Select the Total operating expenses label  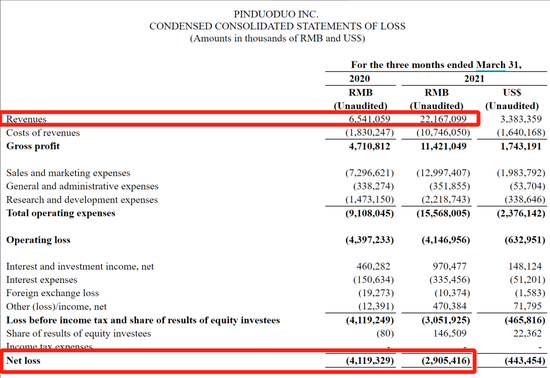(x=61, y=213)
